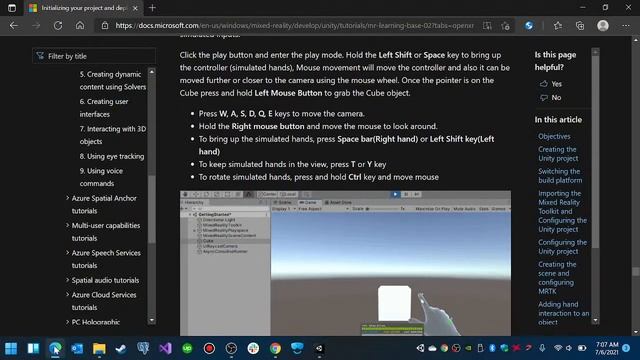Open Steam from the taskbar

click(x=121, y=349)
